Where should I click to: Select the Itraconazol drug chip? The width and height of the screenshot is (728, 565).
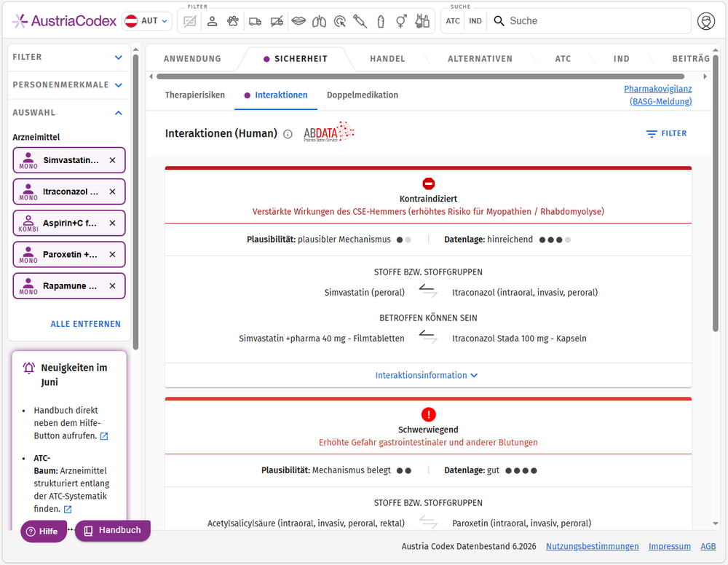click(x=68, y=191)
